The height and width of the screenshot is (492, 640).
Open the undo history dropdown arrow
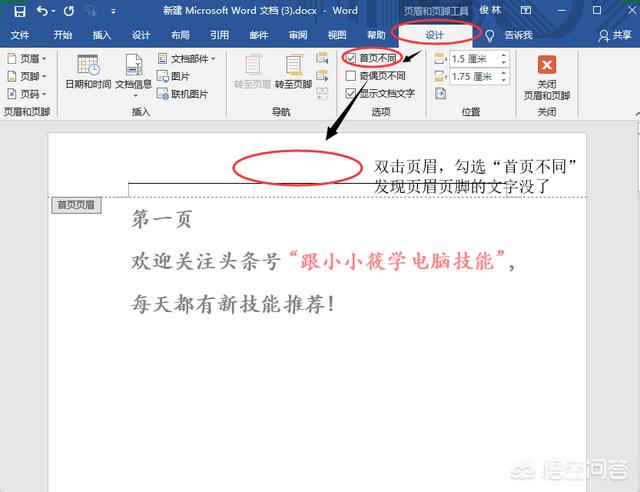click(53, 11)
